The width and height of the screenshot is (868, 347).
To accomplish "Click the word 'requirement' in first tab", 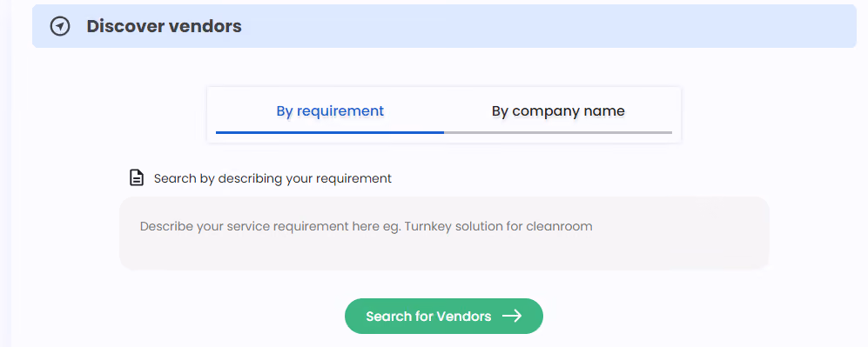I will 340,111.
